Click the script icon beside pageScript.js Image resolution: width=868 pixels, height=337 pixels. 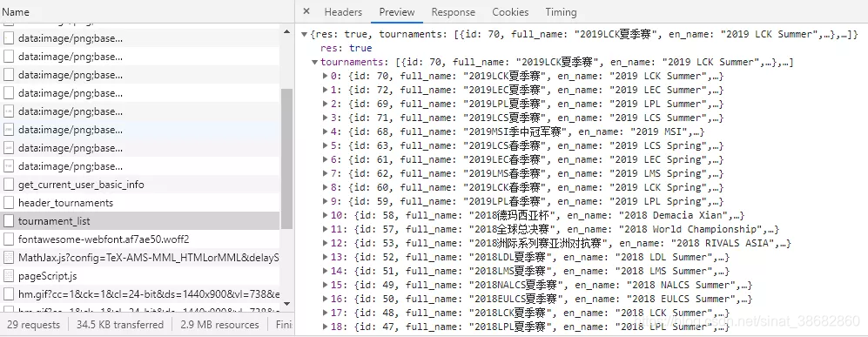(x=9, y=275)
